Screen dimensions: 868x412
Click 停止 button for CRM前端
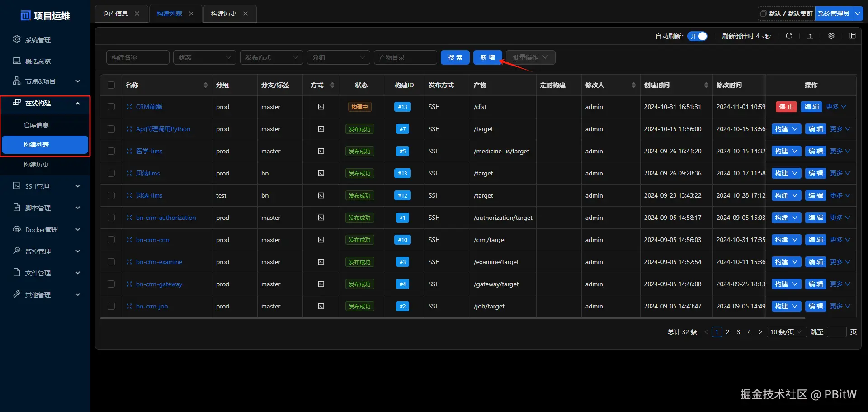(786, 107)
